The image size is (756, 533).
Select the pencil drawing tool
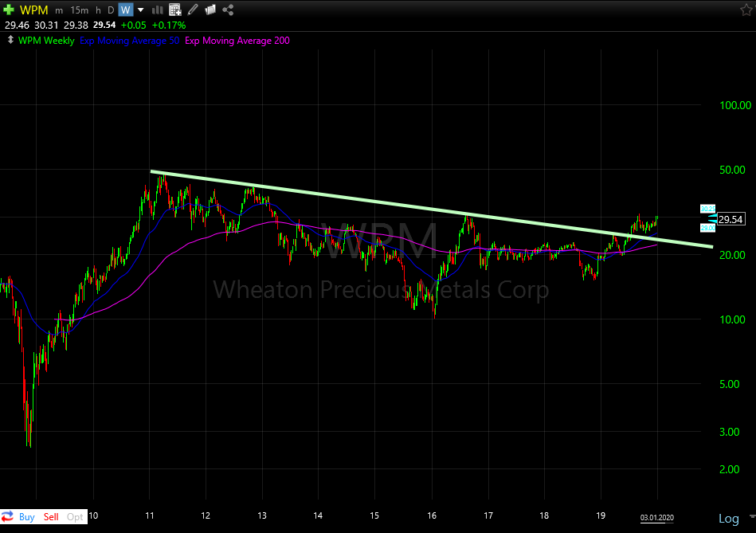click(x=193, y=10)
